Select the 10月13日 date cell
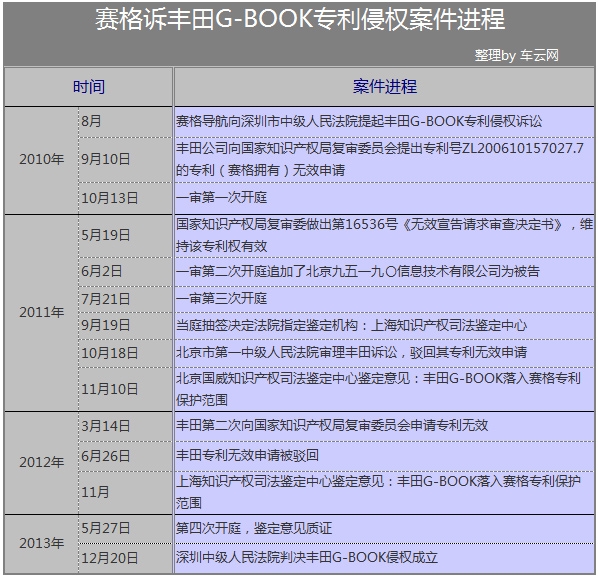This screenshot has width=598, height=579. point(125,198)
